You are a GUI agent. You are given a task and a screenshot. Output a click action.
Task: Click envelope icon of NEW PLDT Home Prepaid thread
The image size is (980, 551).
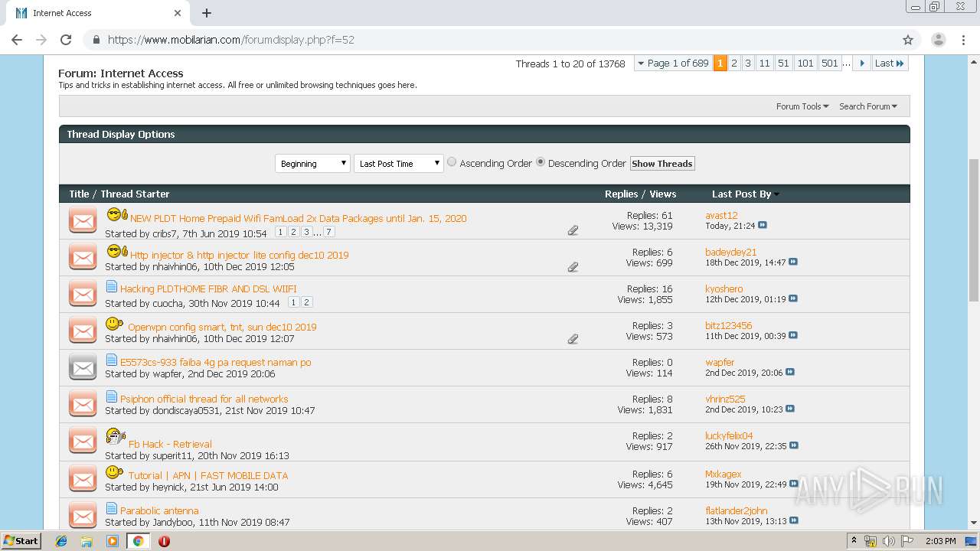pyautogui.click(x=83, y=220)
